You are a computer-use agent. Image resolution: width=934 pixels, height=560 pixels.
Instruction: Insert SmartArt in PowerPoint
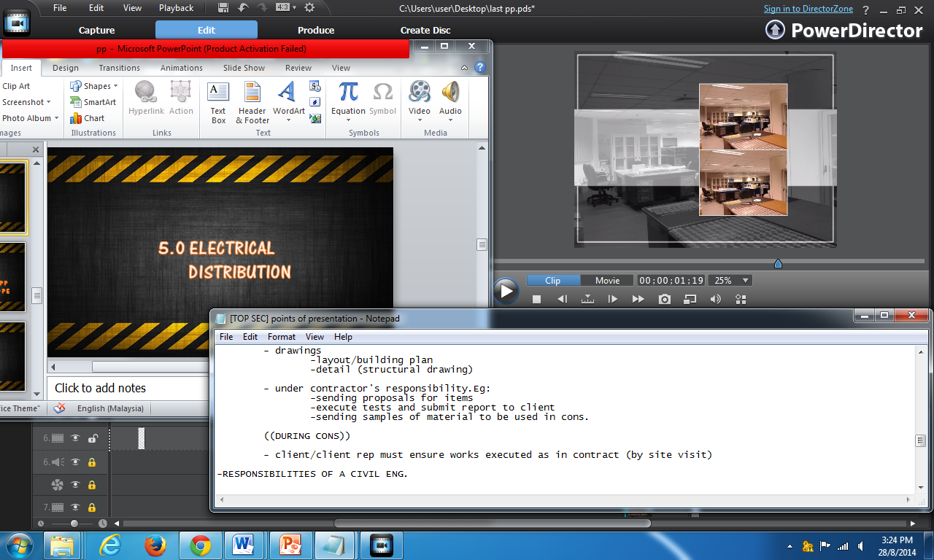(x=93, y=102)
